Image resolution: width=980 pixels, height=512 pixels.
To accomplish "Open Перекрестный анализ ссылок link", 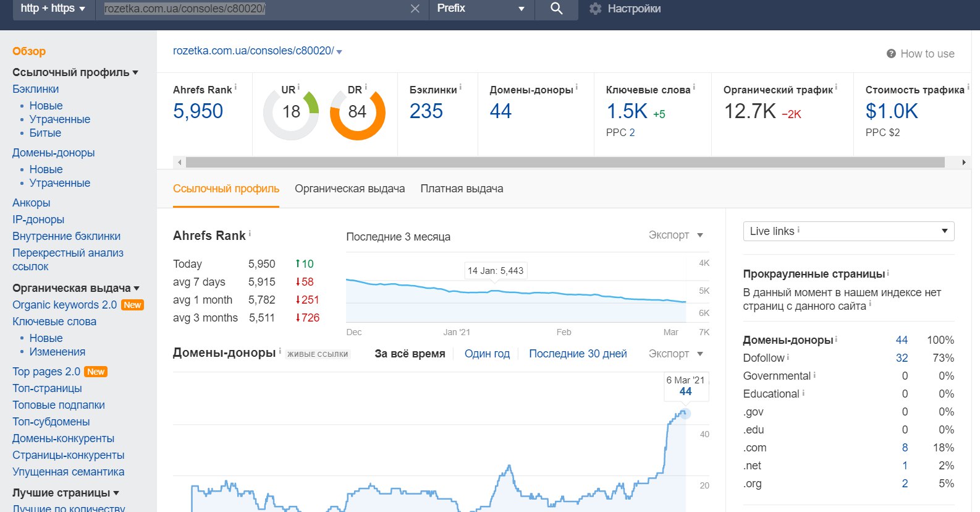I will [68, 260].
